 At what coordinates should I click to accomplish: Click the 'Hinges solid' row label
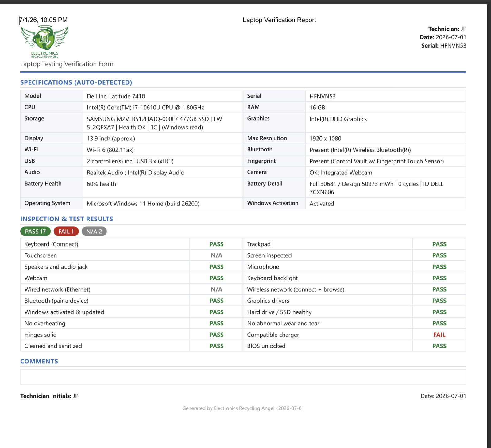coord(41,335)
